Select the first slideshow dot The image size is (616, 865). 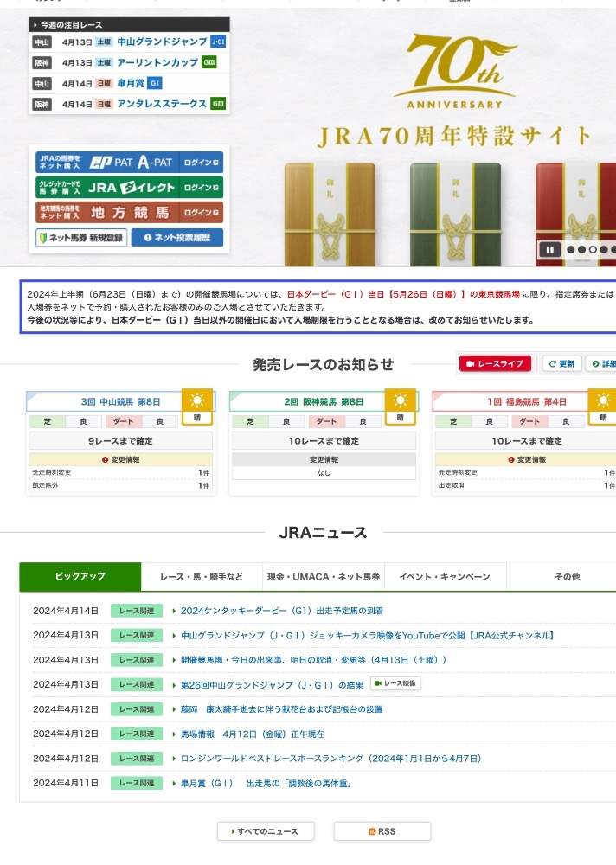571,250
